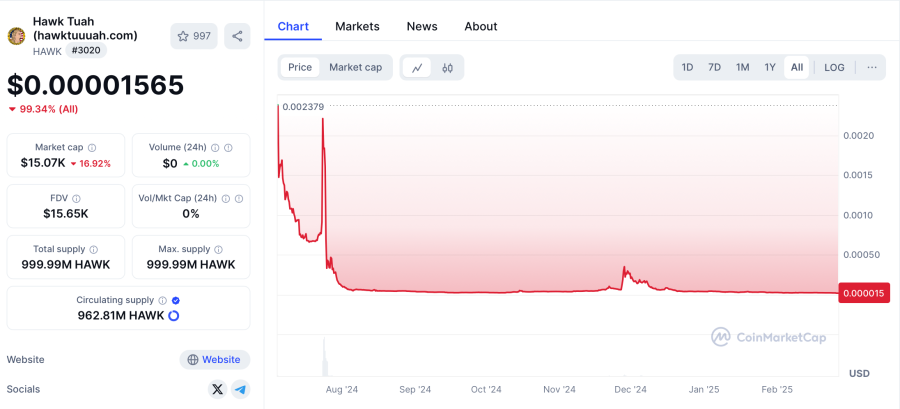Select the 1Y time range
The image size is (900, 409).
(770, 68)
